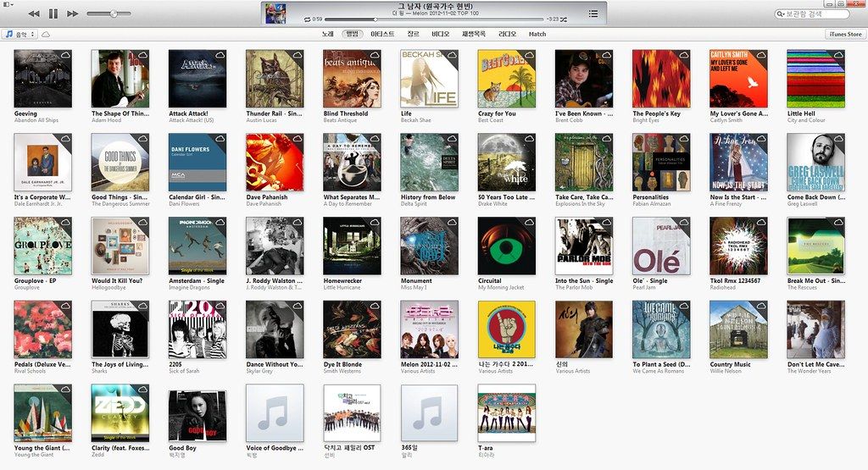Open the Good Boy album cover
The image size is (868, 470).
[198, 415]
